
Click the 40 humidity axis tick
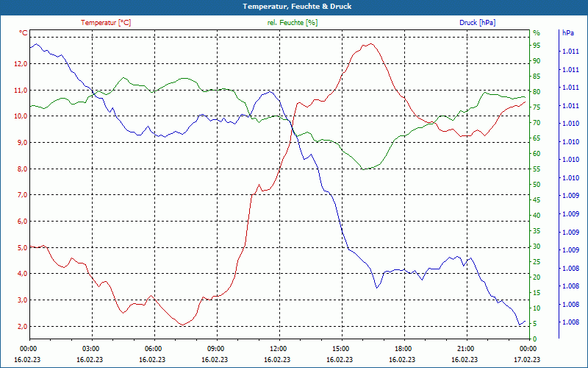coord(537,215)
